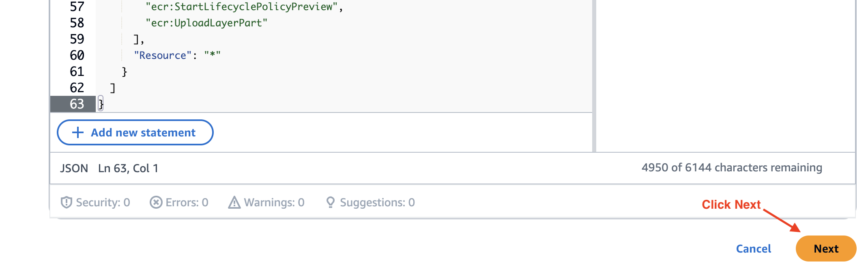Click the Cancel link
The width and height of the screenshot is (868, 268).
coord(753,249)
